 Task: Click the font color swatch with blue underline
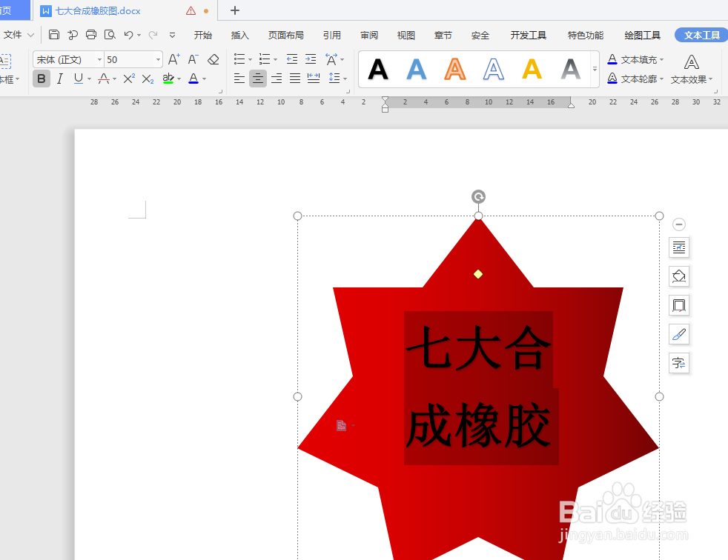[193, 78]
